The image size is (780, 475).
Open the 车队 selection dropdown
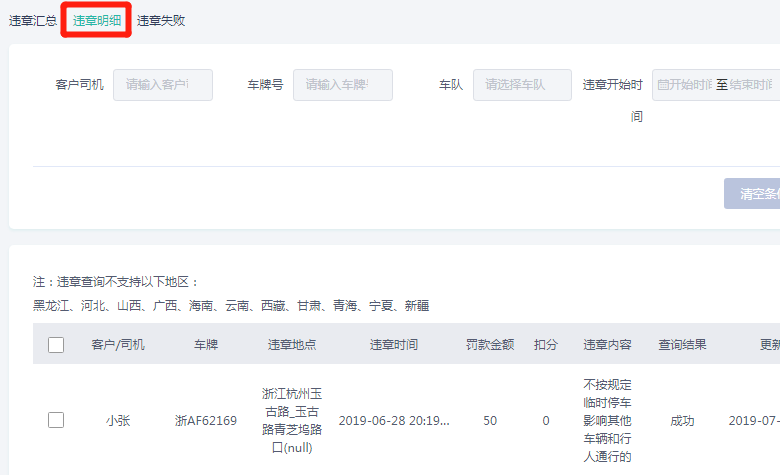pyautogui.click(x=522, y=85)
